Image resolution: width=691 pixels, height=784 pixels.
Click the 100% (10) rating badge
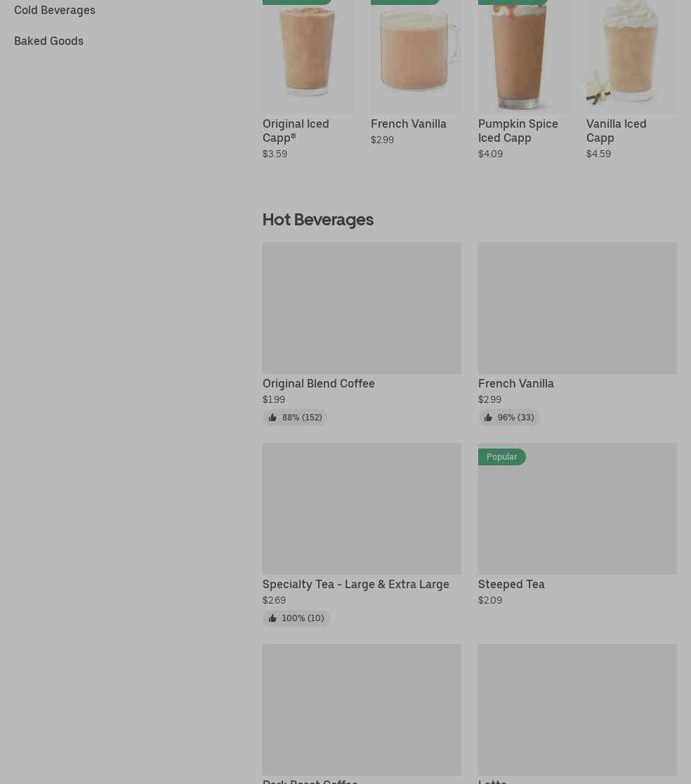[x=296, y=618]
